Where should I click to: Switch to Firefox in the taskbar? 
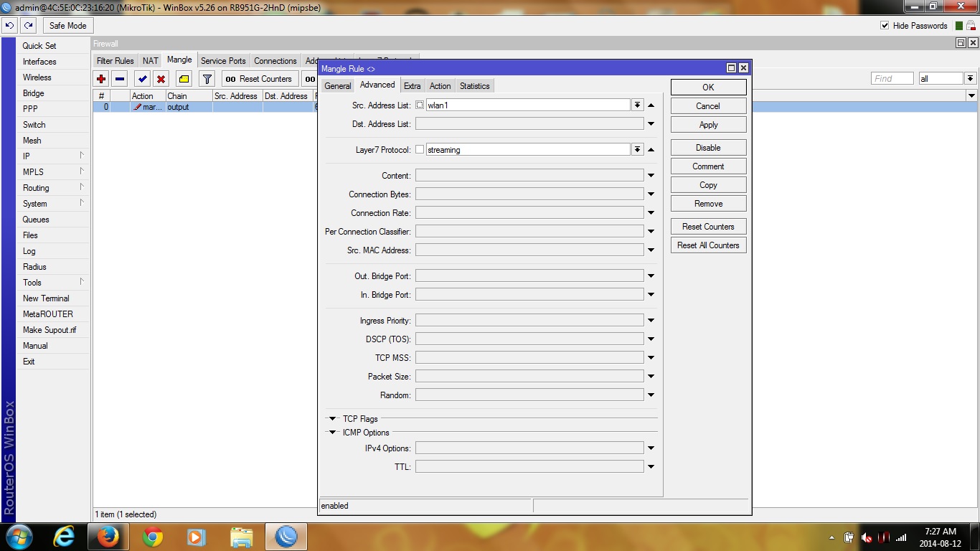coord(108,537)
